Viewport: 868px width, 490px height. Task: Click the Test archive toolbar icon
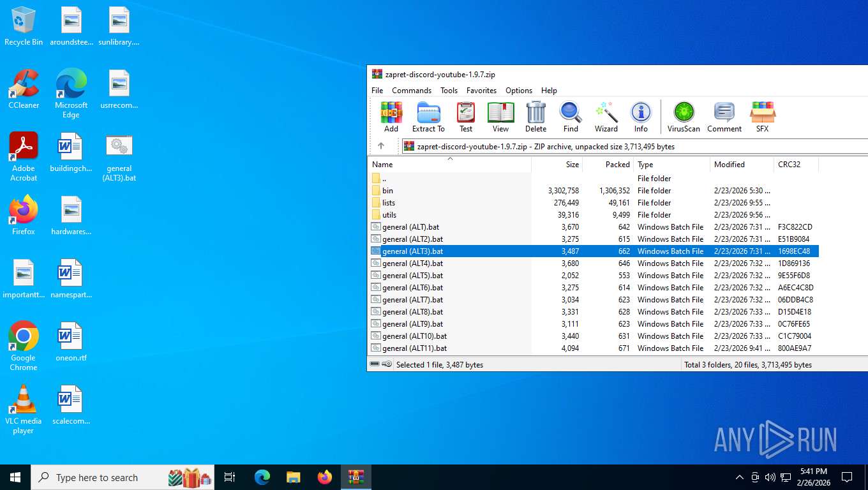(x=466, y=117)
